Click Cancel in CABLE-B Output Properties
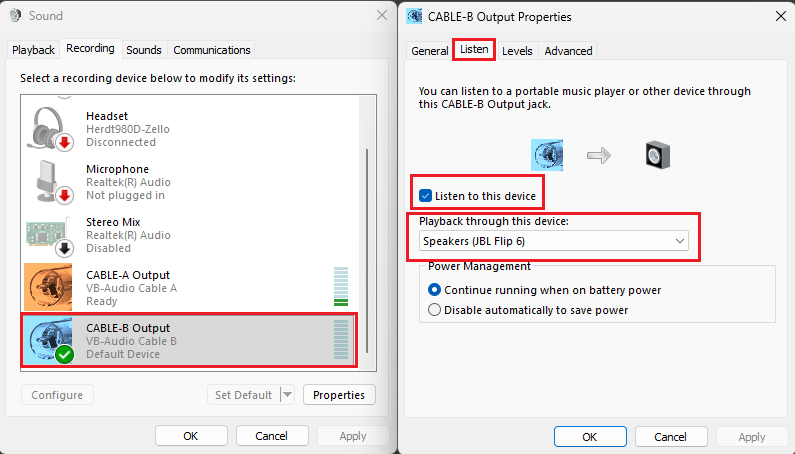Image resolution: width=795 pixels, height=454 pixels. click(x=670, y=437)
